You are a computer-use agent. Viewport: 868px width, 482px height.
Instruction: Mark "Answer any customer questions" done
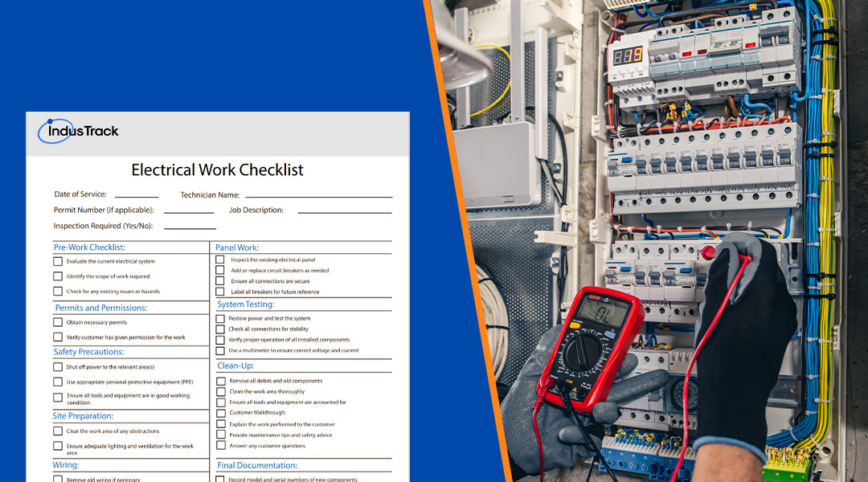[220, 444]
